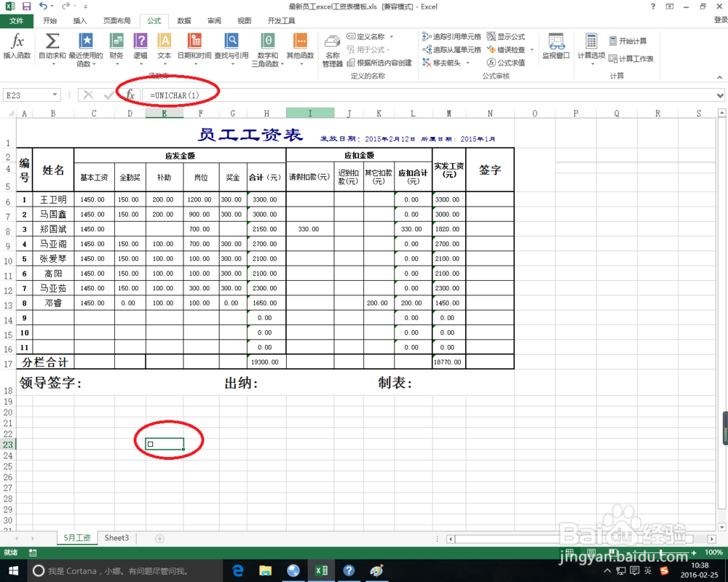The width and height of the screenshot is (728, 582).
Task: Open the Undo history dropdown arrow
Action: coord(52,7)
